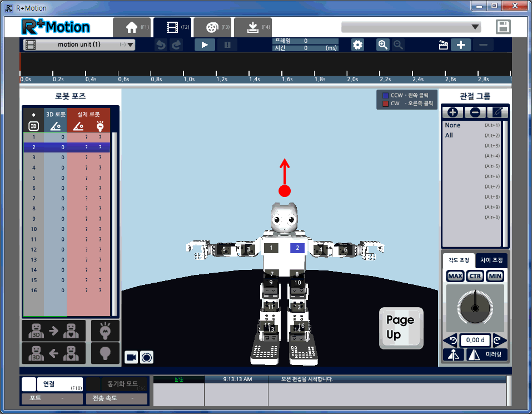Click the download tab icon (F4)

tap(252, 27)
